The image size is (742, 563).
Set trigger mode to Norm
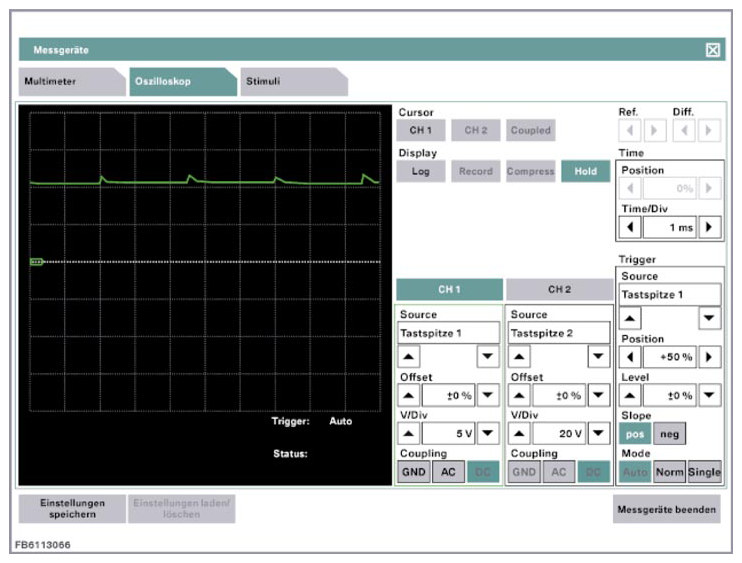click(x=669, y=472)
